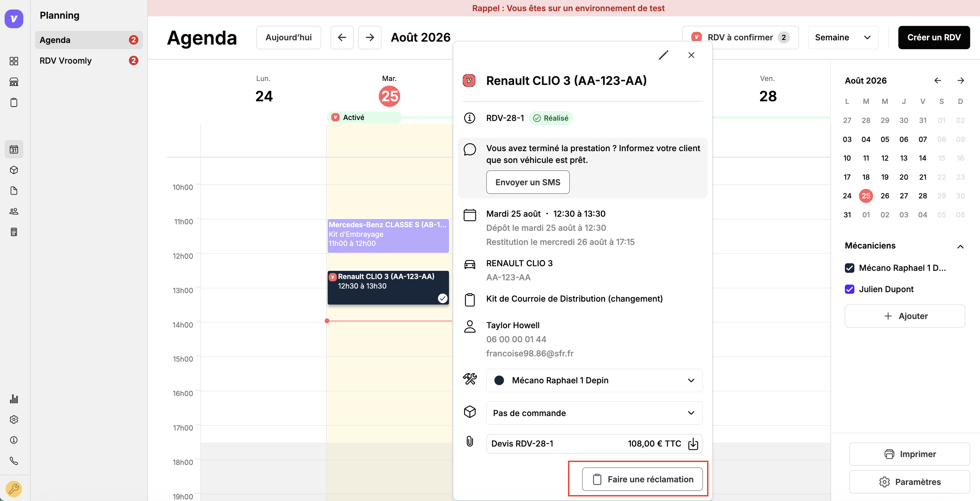
Task: Select day 26 in the mini calendar
Action: [x=885, y=196]
